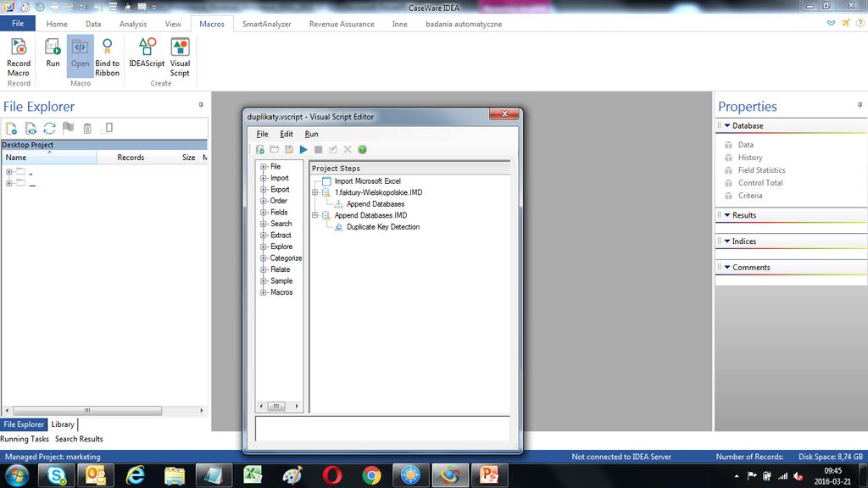Expand the Fields category
The width and height of the screenshot is (868, 488).
(x=264, y=213)
